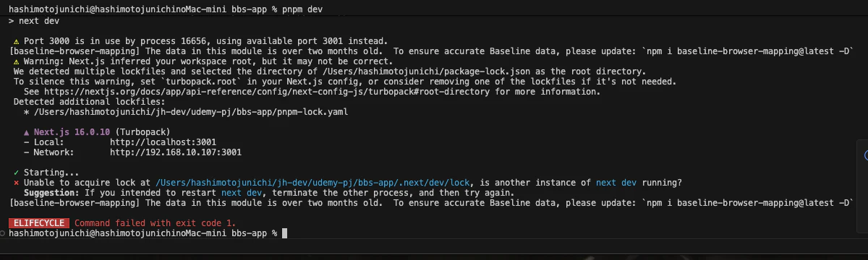Click the block cursor at the bottom prompt
This screenshot has height=260, width=868.
point(285,233)
